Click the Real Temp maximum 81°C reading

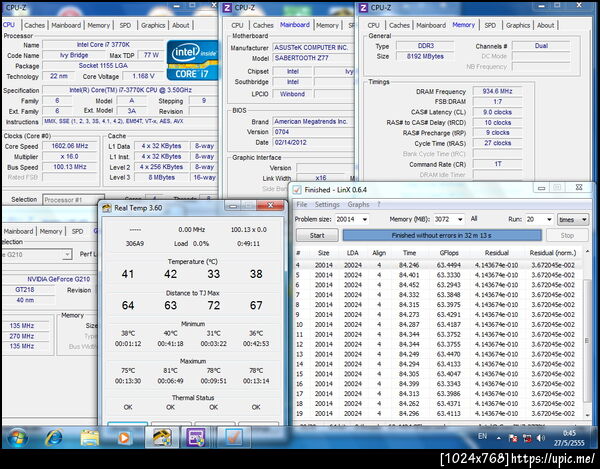point(170,371)
